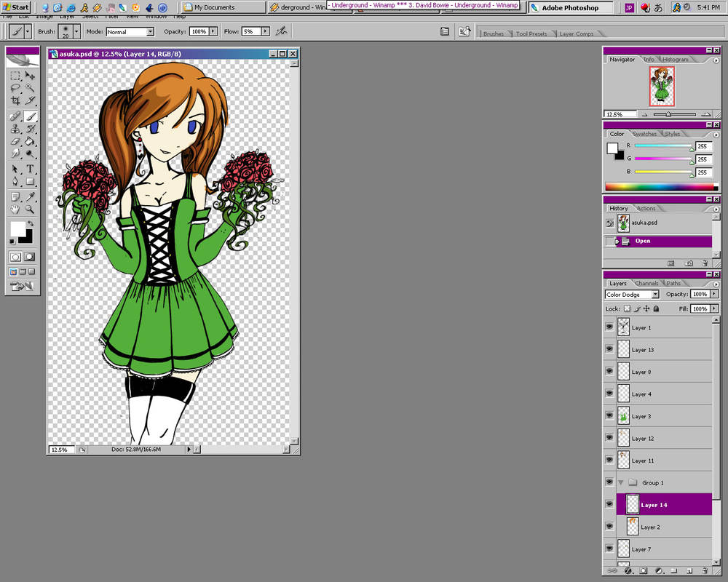Select the Clone Stamp tool
Screen dimensions: 728x582
(15, 129)
